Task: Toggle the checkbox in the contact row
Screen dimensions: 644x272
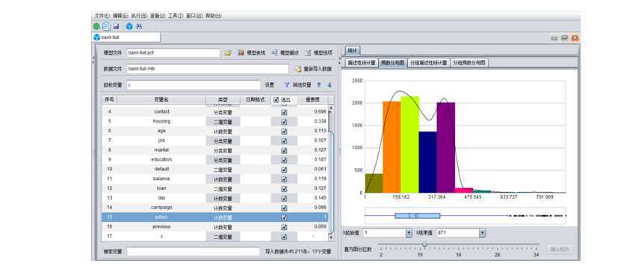Action: (284, 112)
